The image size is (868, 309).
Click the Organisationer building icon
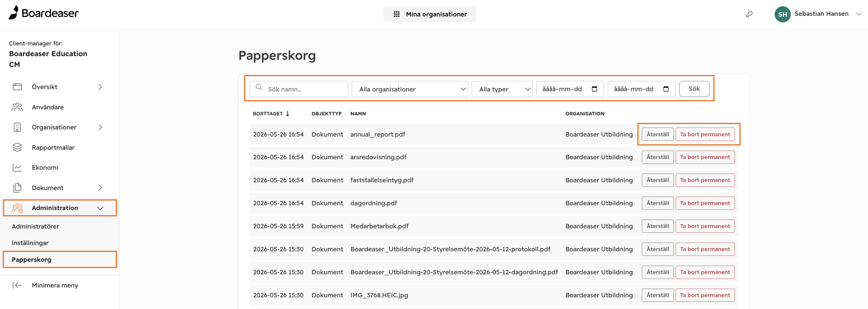tap(17, 127)
